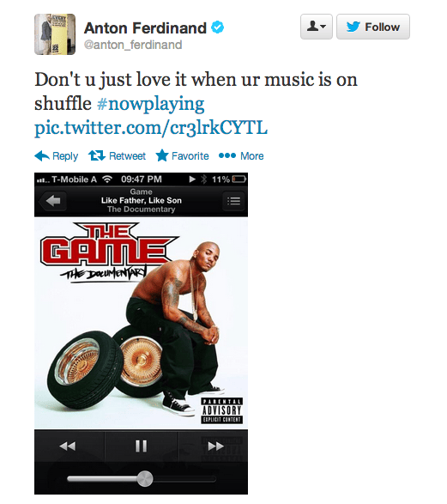Screen dimensions: 447x504
Task: Click the Retweet arrows icon
Action: [97, 156]
